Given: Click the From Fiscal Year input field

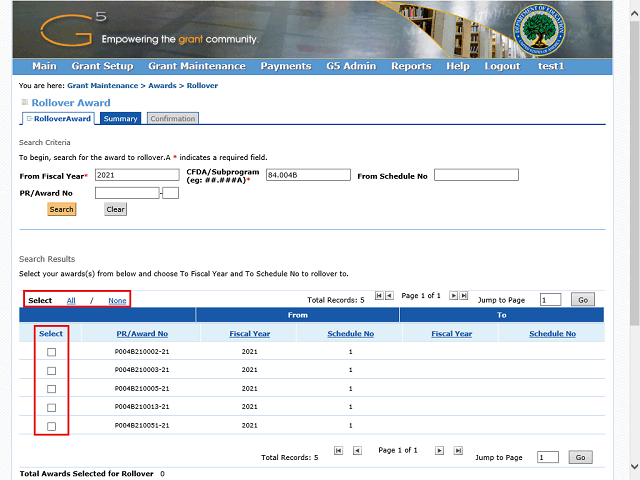Looking at the screenshot, I should tap(135, 175).
